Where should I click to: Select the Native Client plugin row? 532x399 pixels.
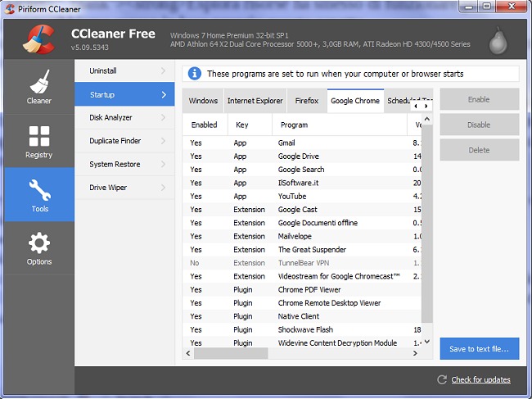pyautogui.click(x=302, y=316)
